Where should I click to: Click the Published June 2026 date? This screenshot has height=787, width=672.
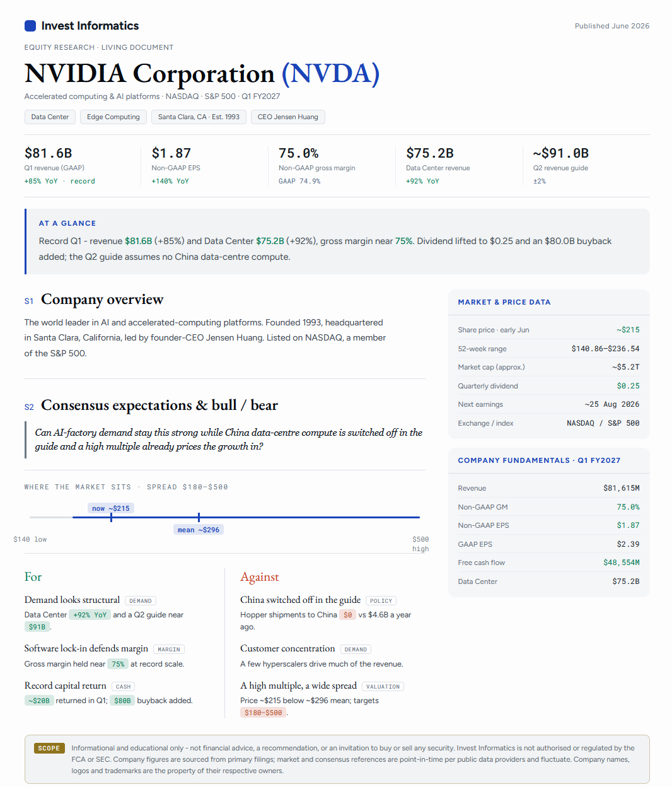(612, 26)
